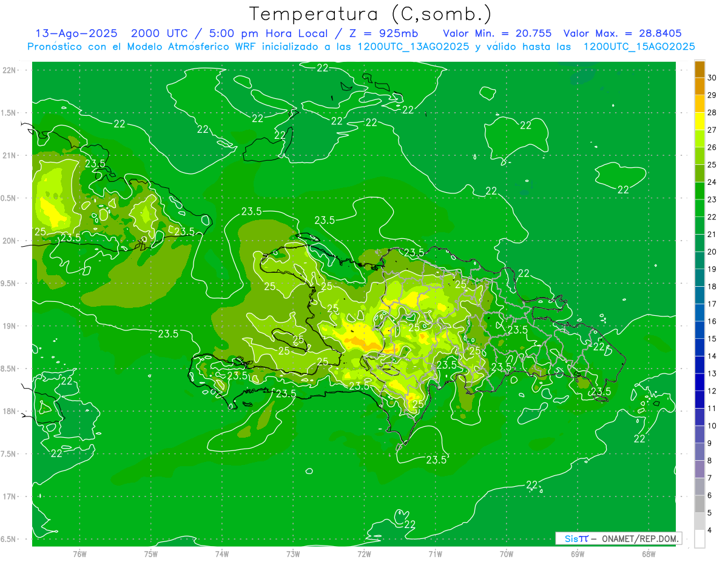Click the "71W" longitude axis label
Screen dimensions: 728x562
pyautogui.click(x=435, y=554)
